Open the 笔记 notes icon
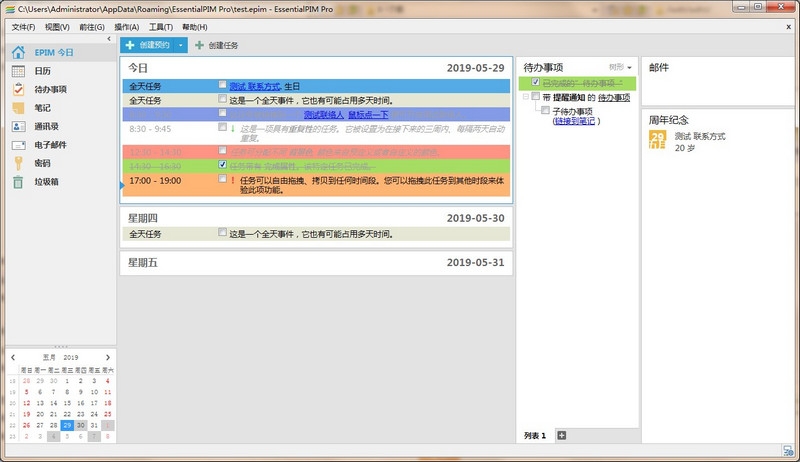800x462 pixels. [x=18, y=108]
